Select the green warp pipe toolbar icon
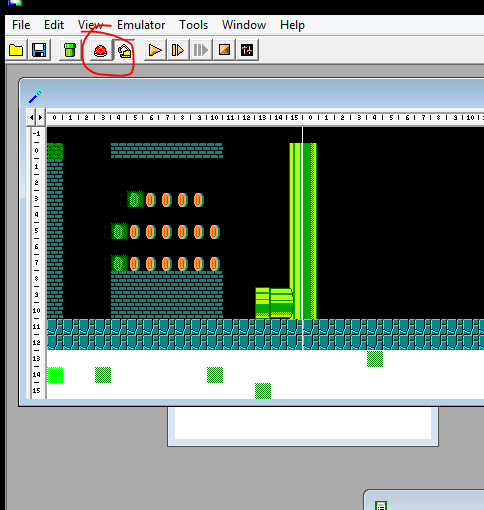 coord(70,50)
